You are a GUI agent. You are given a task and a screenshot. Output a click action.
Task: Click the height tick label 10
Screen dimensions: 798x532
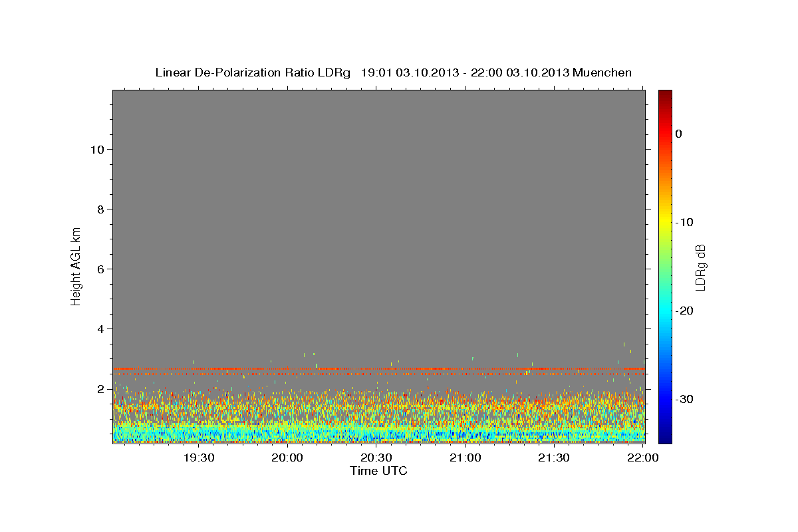(x=97, y=150)
